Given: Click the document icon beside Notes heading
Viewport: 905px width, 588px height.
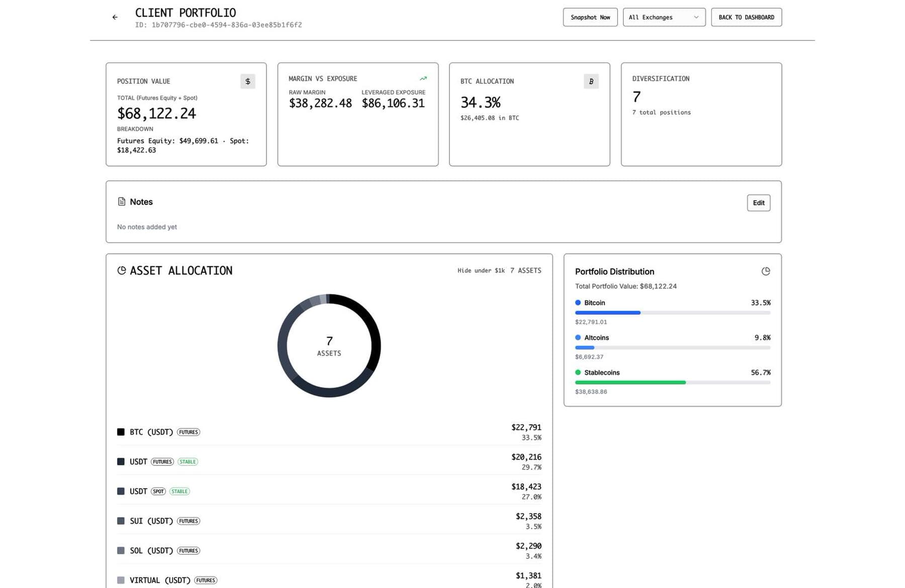Looking at the screenshot, I should pyautogui.click(x=122, y=202).
